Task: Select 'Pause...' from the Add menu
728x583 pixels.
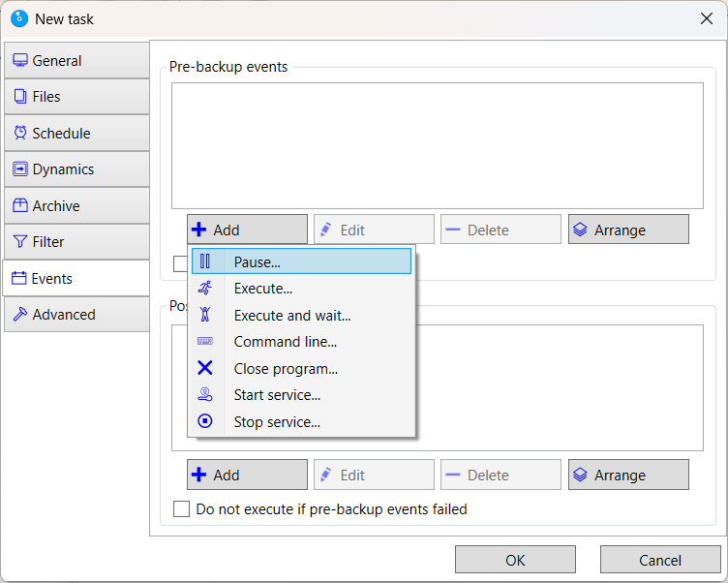Action: [x=258, y=261]
